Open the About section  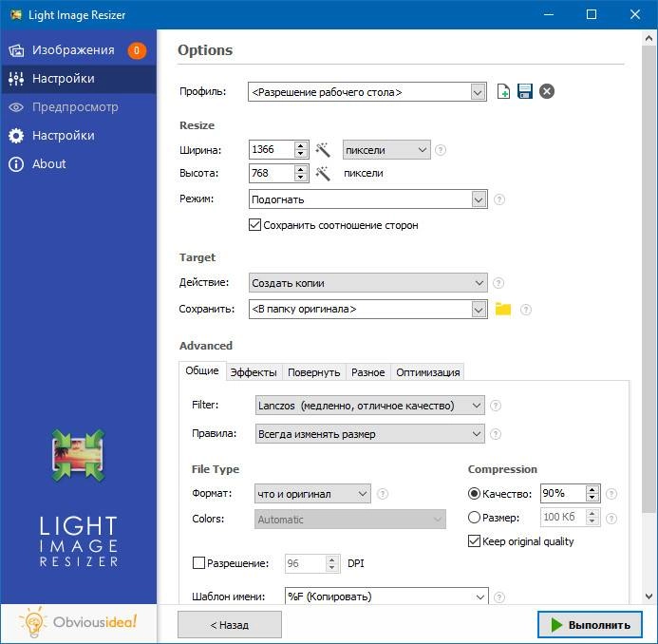pos(79,164)
